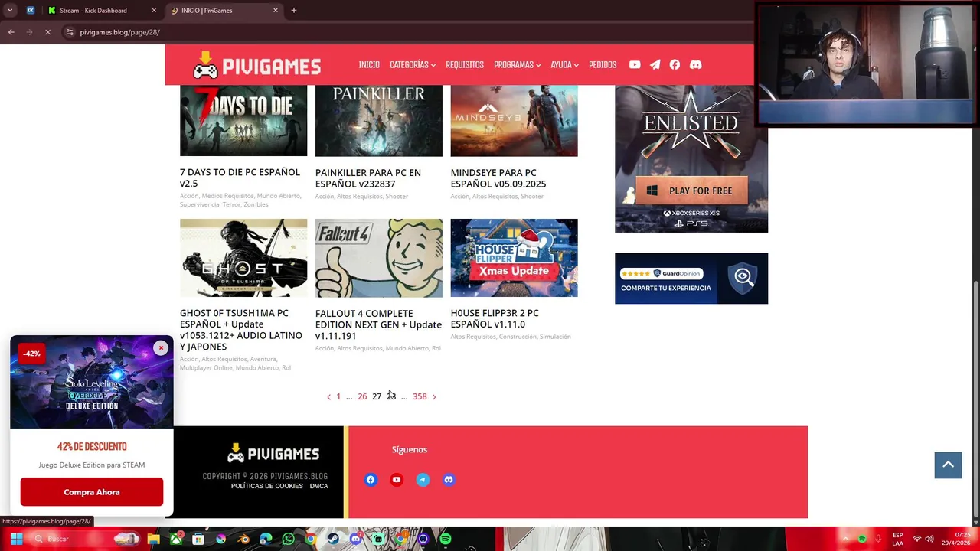
Task: Open Microsoft Store from the taskbar
Action: (x=198, y=539)
